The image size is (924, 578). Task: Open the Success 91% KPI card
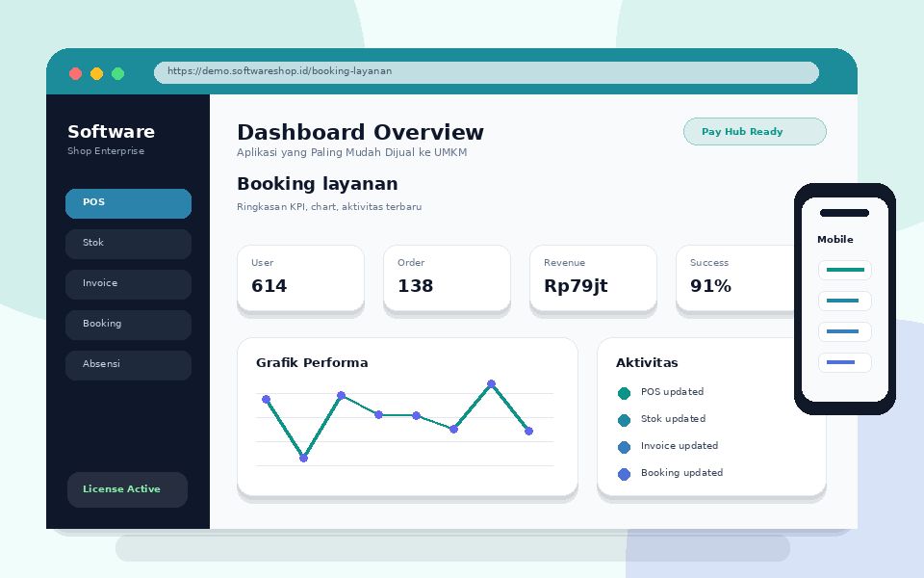pos(736,277)
